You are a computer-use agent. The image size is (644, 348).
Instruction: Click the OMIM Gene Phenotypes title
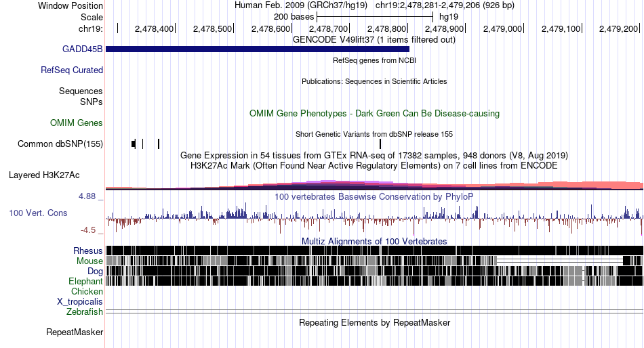pos(374,113)
